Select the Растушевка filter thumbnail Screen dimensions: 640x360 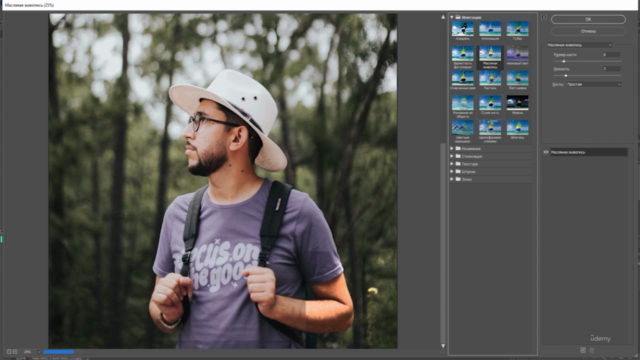pos(517,78)
